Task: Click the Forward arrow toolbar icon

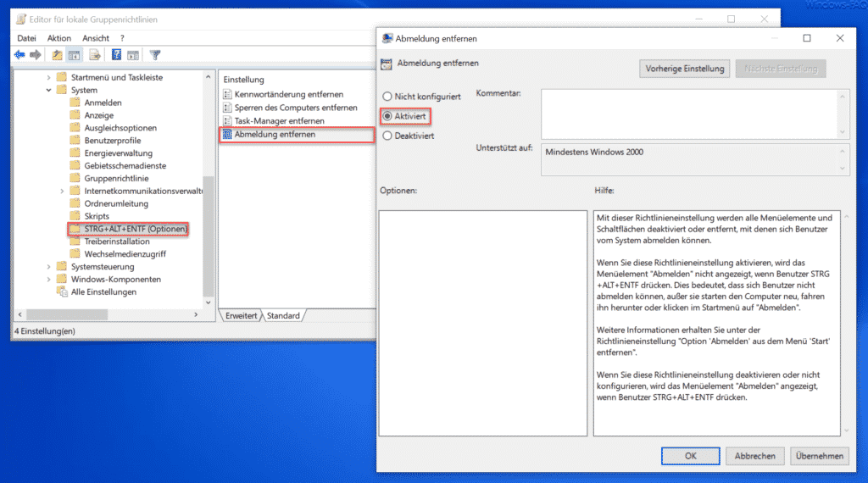Action: [x=36, y=55]
